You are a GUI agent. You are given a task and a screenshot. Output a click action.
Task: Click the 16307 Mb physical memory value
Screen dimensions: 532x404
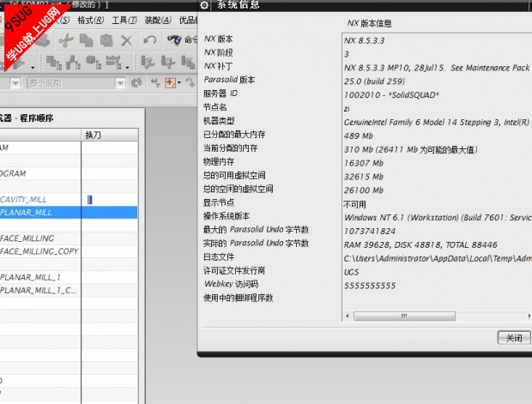(363, 163)
